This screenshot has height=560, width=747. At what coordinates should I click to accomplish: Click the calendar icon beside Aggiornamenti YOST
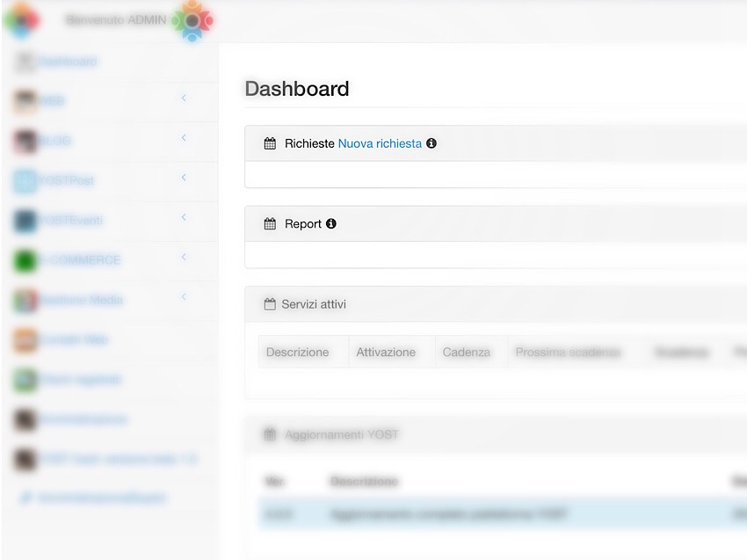coord(270,434)
